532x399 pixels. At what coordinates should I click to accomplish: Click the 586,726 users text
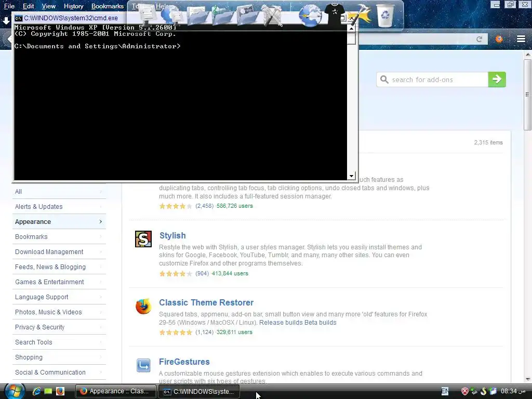(234, 206)
